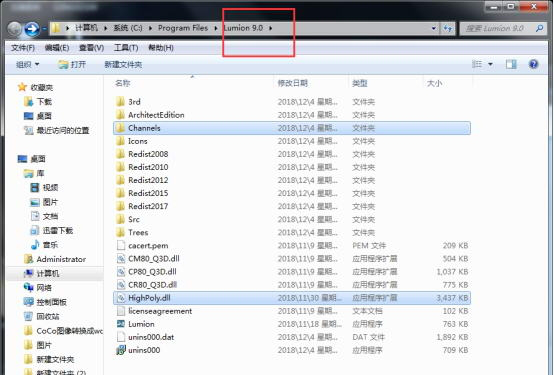Sort by 大小 column header
This screenshot has width=554, height=390.
434,83
